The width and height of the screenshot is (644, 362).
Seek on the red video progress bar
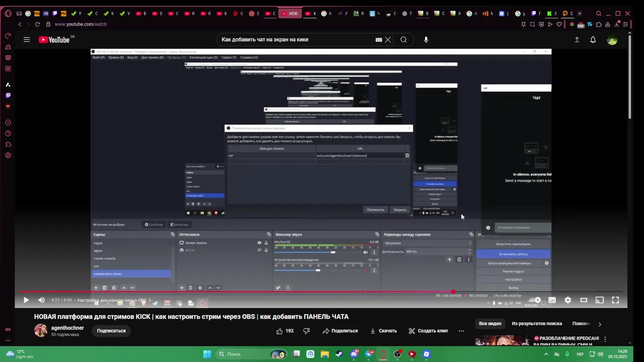[x=321, y=292]
